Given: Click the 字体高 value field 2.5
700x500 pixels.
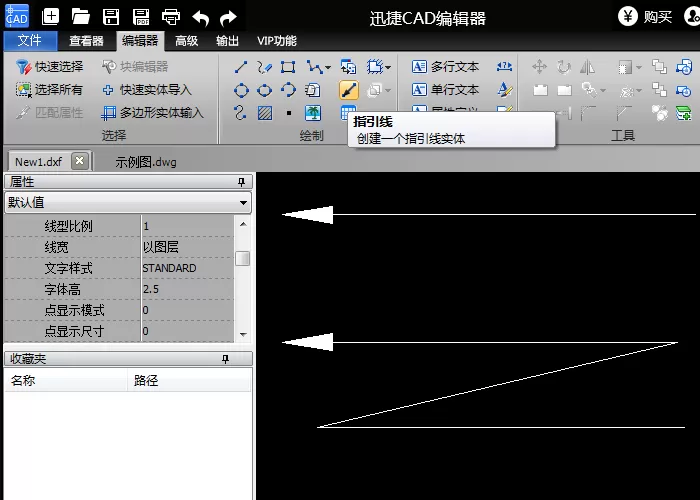Looking at the screenshot, I should 188,289.
